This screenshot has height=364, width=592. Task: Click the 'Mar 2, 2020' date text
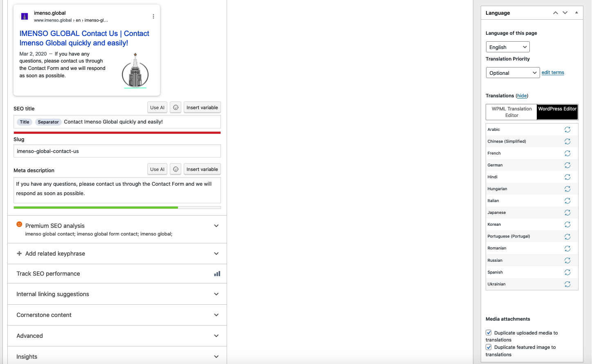[x=33, y=54]
